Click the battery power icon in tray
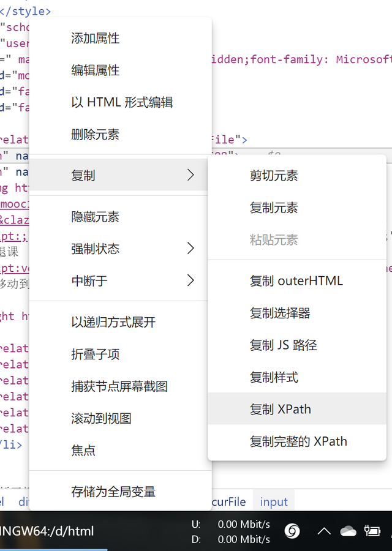The width and height of the screenshot is (392, 551). click(372, 530)
